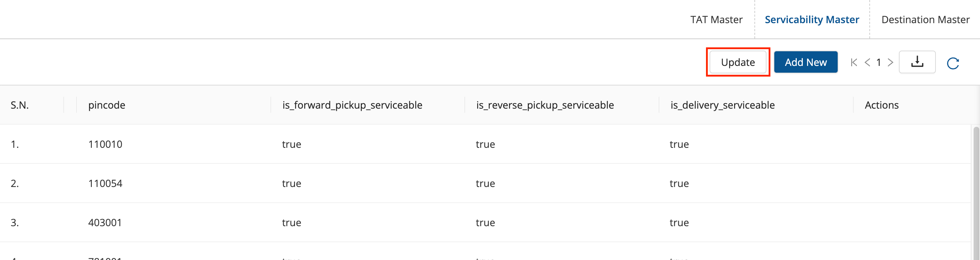Click page number 1 indicator

[x=879, y=62]
